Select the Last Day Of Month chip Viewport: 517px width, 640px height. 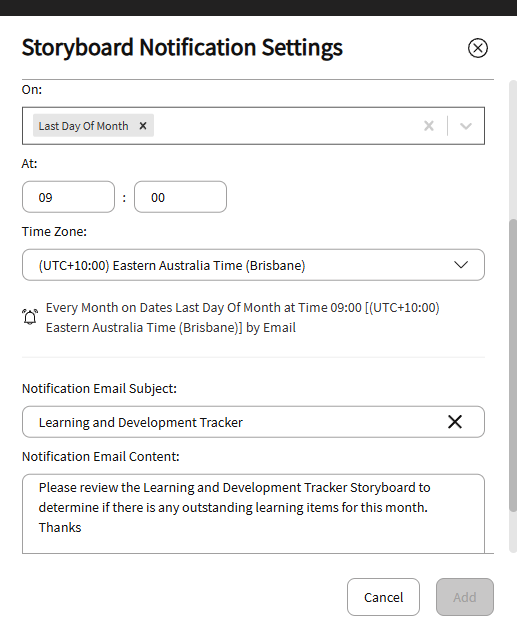coord(83,126)
